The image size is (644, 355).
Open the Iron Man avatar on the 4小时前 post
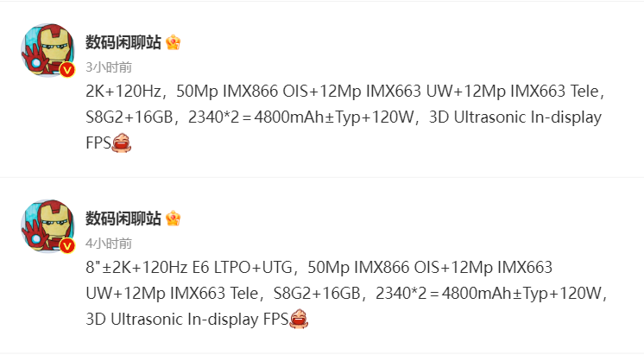coord(48,226)
